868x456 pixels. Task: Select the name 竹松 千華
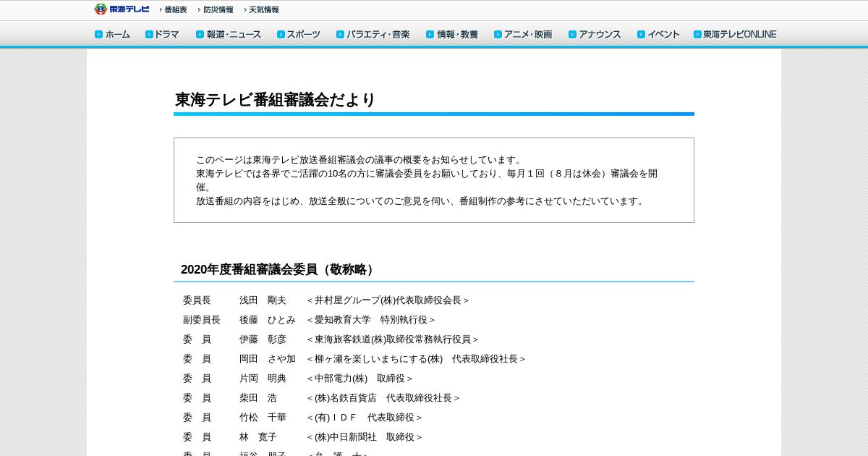(x=263, y=418)
